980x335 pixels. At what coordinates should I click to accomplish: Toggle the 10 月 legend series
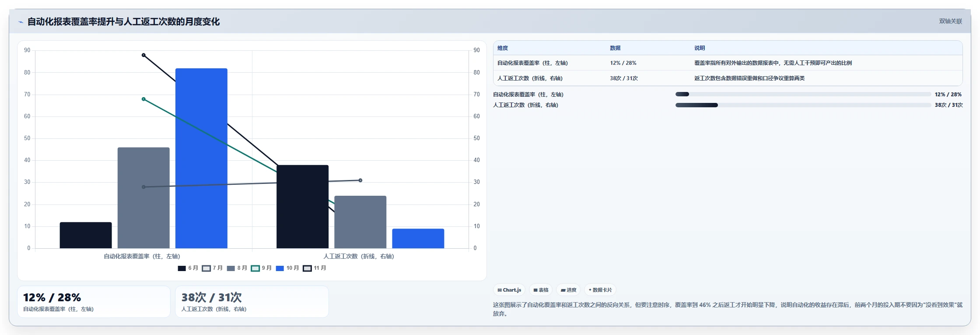click(287, 268)
